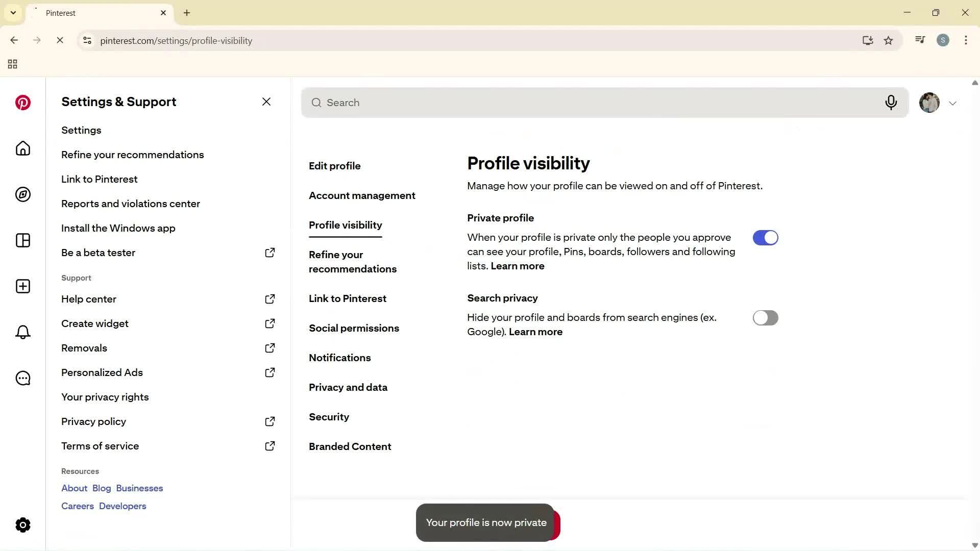Open messages via the chat bubble icon
This screenshot has width=980, height=551.
[23, 378]
